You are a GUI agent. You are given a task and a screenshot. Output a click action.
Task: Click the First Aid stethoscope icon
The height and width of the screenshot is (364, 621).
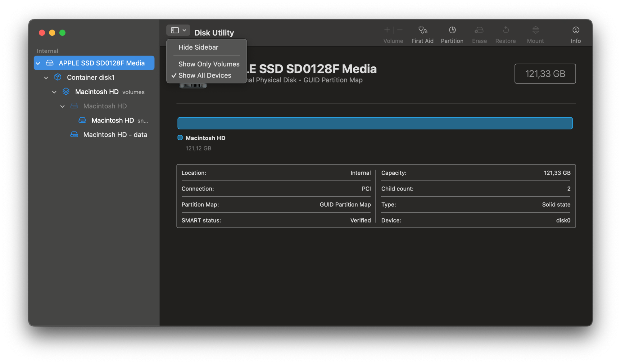tap(422, 30)
